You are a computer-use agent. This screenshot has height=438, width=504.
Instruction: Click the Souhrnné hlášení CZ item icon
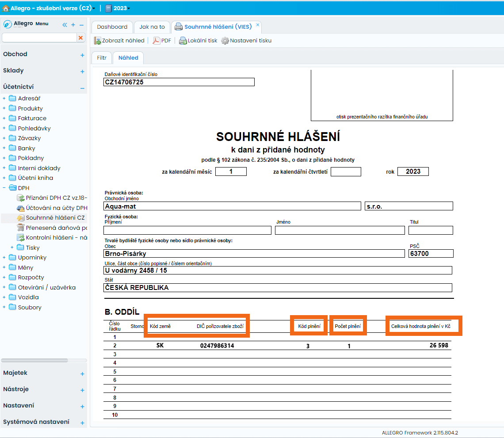tap(21, 218)
